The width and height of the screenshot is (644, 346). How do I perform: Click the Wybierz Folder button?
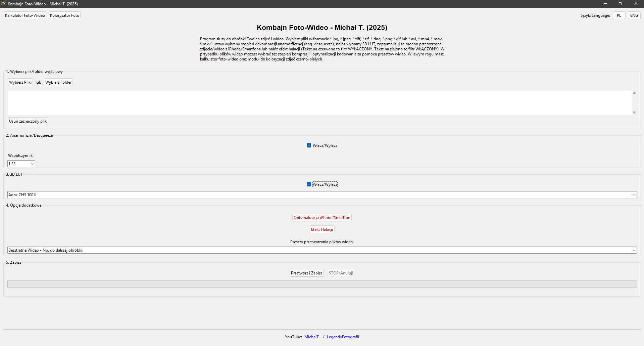tap(58, 82)
